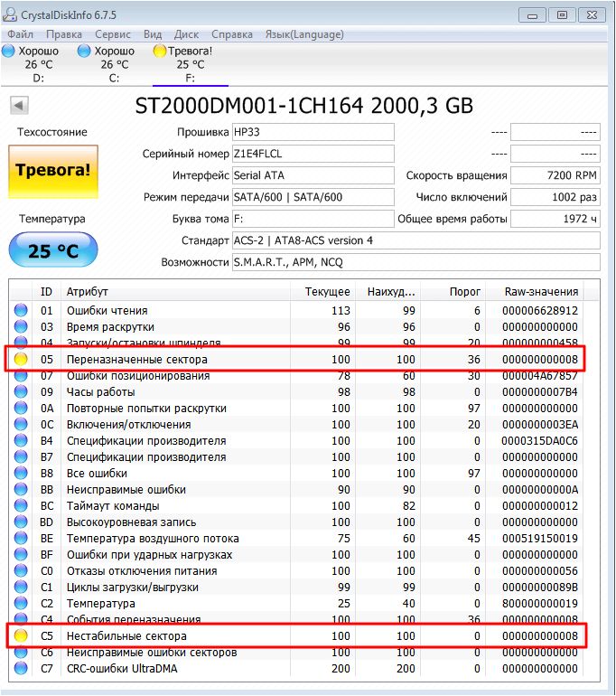The image size is (616, 696).
Task: Click the Серийный номер field Z1E4FLCL
Action: pyautogui.click(x=313, y=154)
